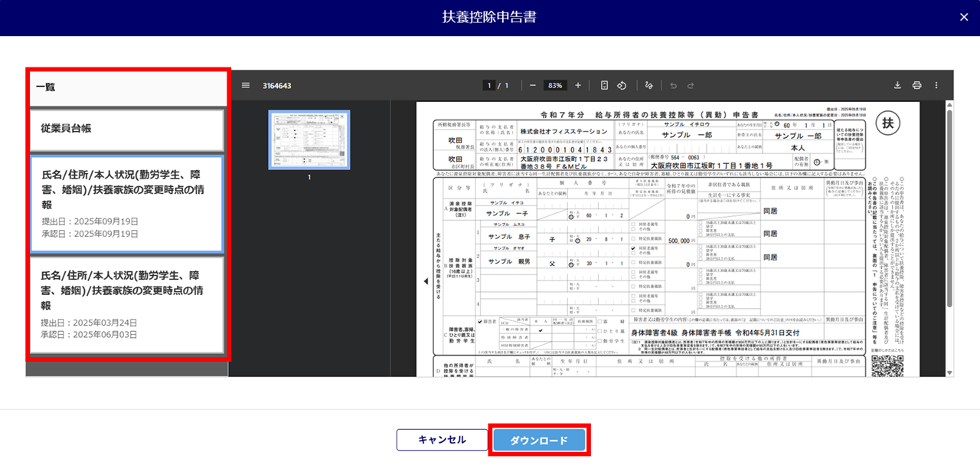Open the PDF viewer more actions menu
Image resolution: width=980 pixels, height=469 pixels.
[x=936, y=85]
